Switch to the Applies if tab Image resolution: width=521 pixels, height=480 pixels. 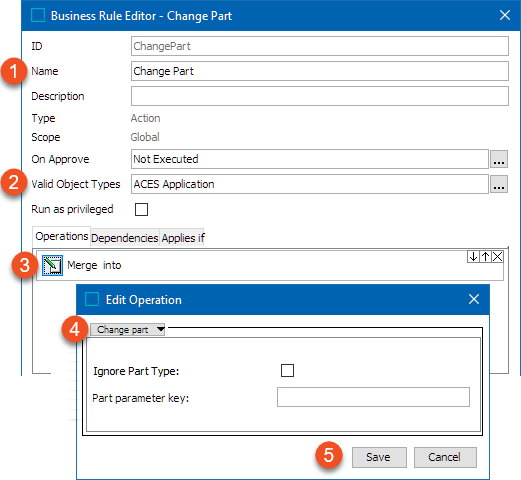tap(183, 238)
